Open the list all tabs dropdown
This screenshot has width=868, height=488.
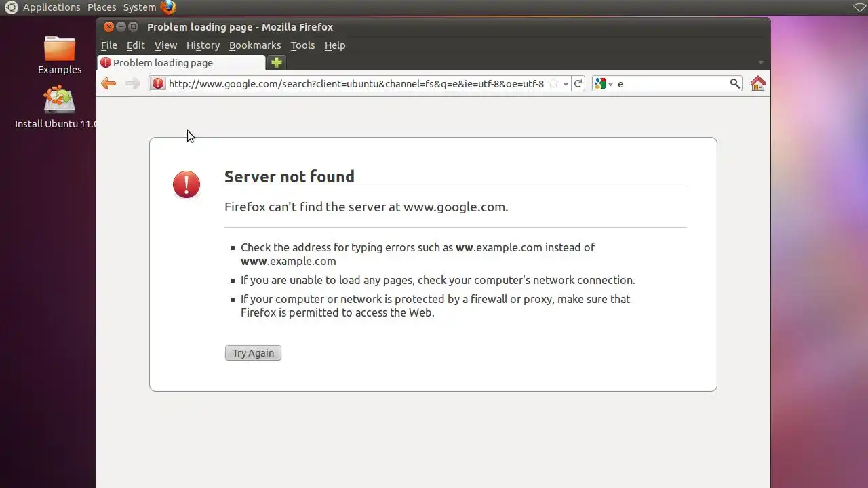(x=761, y=63)
